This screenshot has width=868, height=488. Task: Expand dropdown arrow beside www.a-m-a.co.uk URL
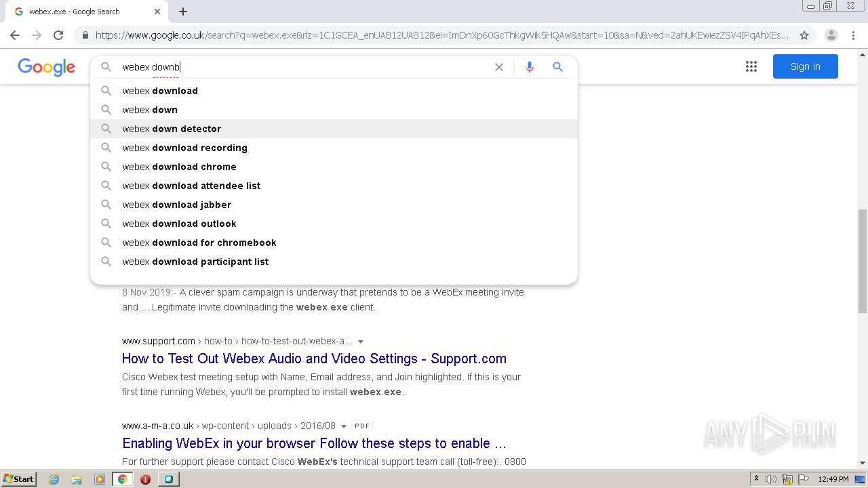(x=343, y=426)
